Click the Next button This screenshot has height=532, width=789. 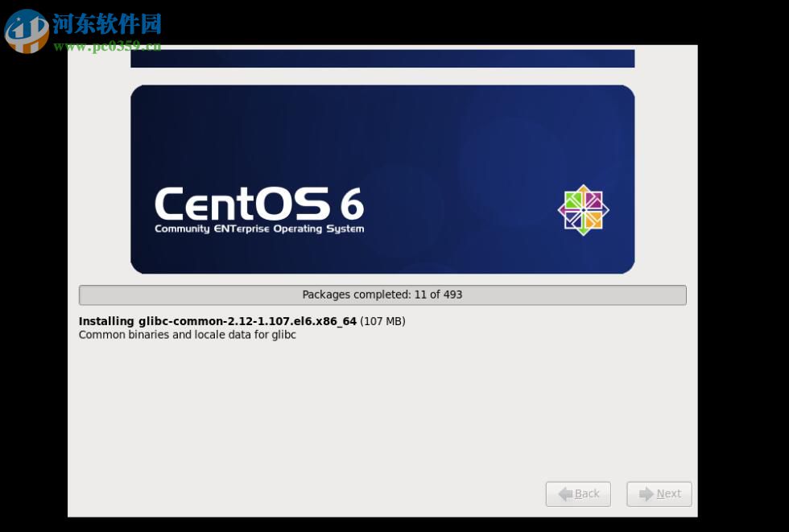tap(659, 494)
